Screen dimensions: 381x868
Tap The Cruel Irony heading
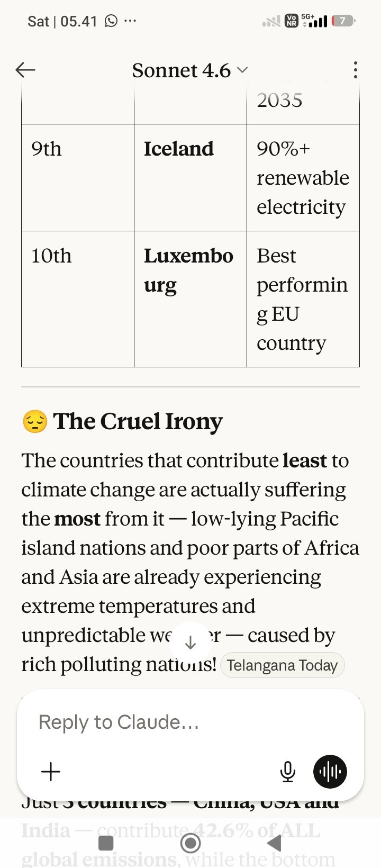[x=138, y=422]
